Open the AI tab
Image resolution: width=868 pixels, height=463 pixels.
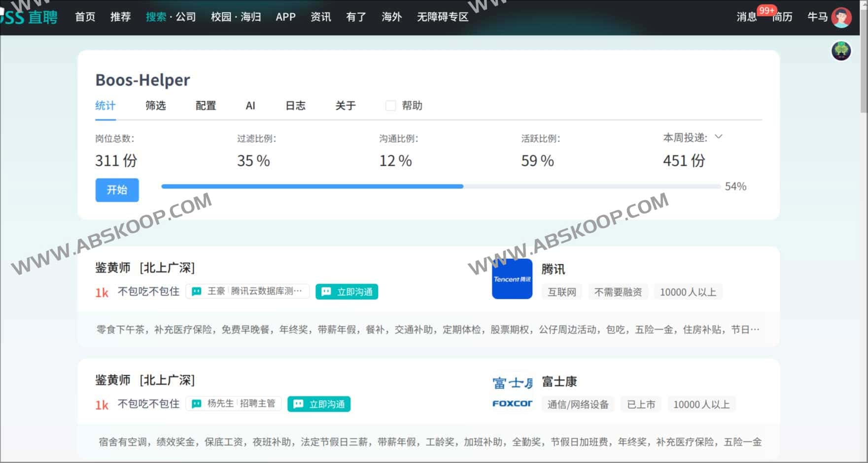(251, 106)
